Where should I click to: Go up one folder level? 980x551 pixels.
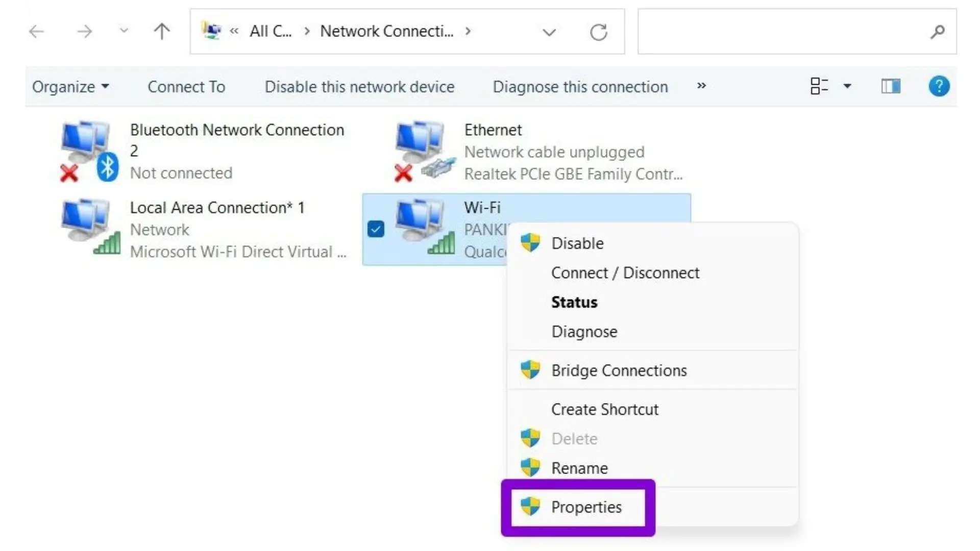point(162,32)
